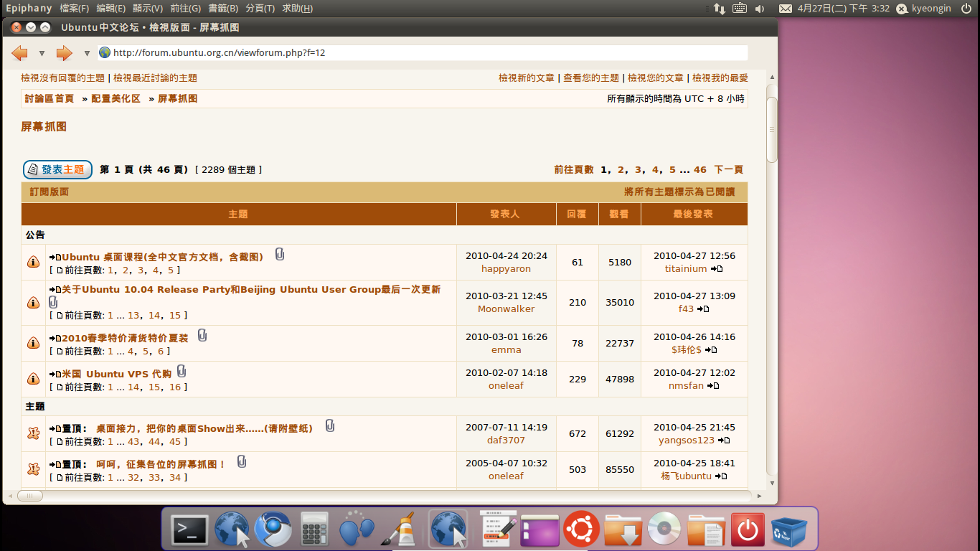Open the volume speaker indicator
Screen dimensions: 980x551
760,9
